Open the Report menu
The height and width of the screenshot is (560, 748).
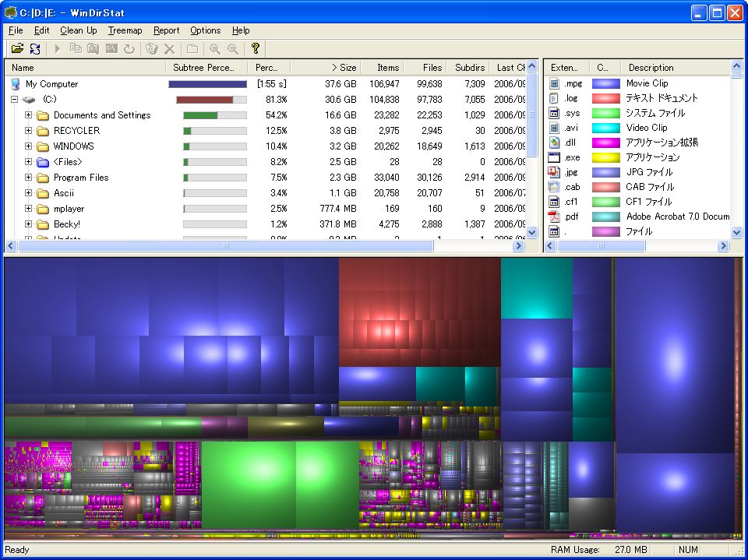167,30
